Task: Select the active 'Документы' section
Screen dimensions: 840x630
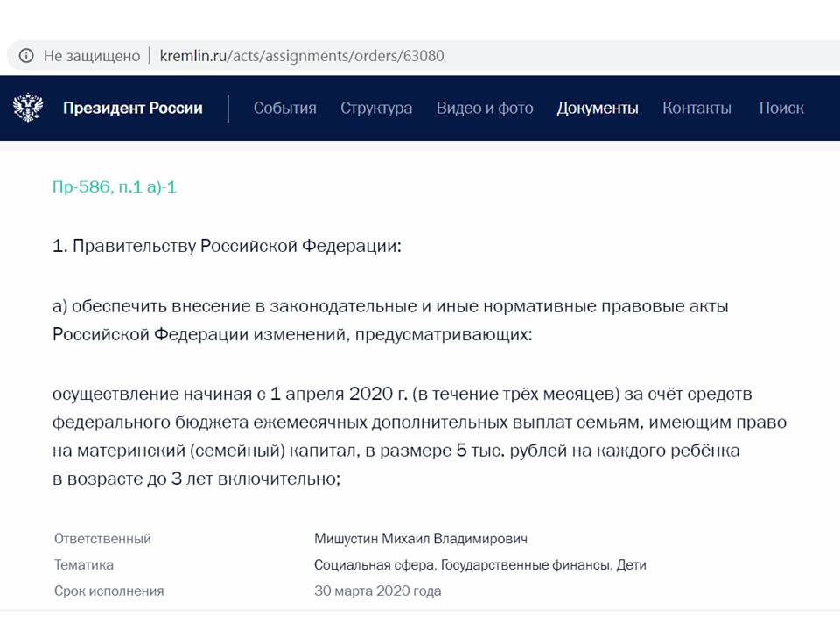Action: pos(598,108)
